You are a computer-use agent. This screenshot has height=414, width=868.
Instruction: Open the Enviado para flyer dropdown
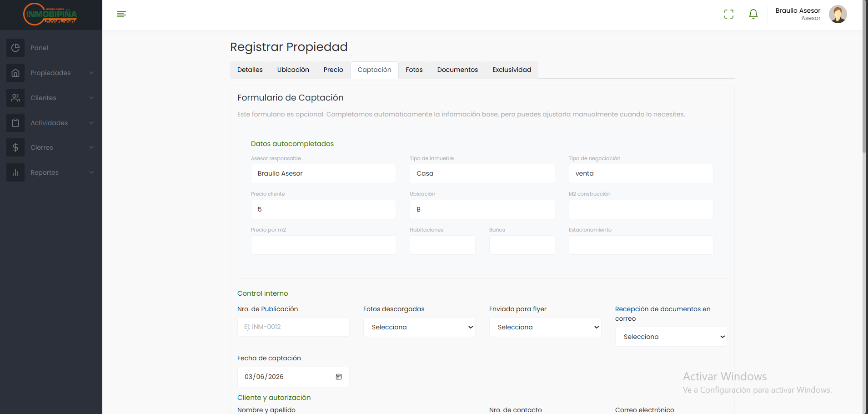[x=545, y=327]
